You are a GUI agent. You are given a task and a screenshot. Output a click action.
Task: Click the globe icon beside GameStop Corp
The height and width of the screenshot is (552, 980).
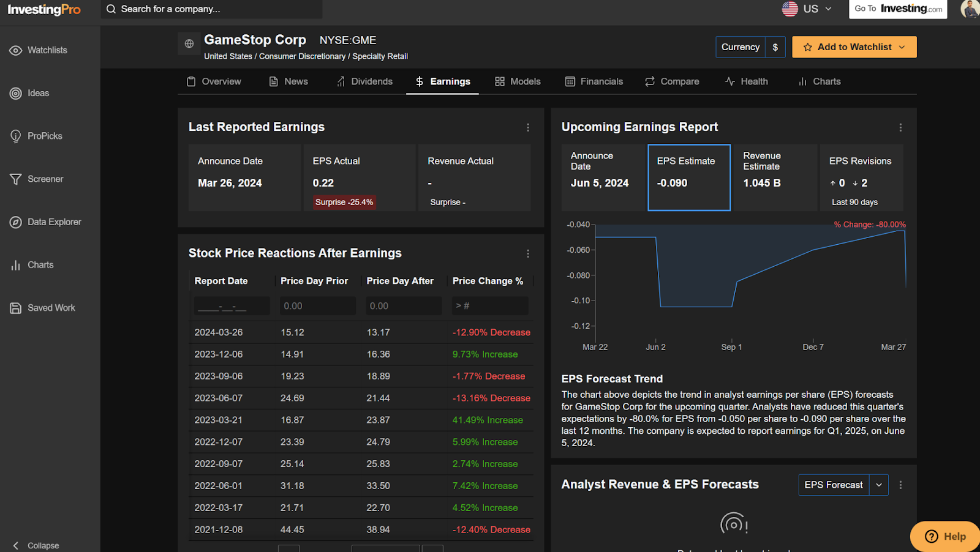click(x=189, y=43)
